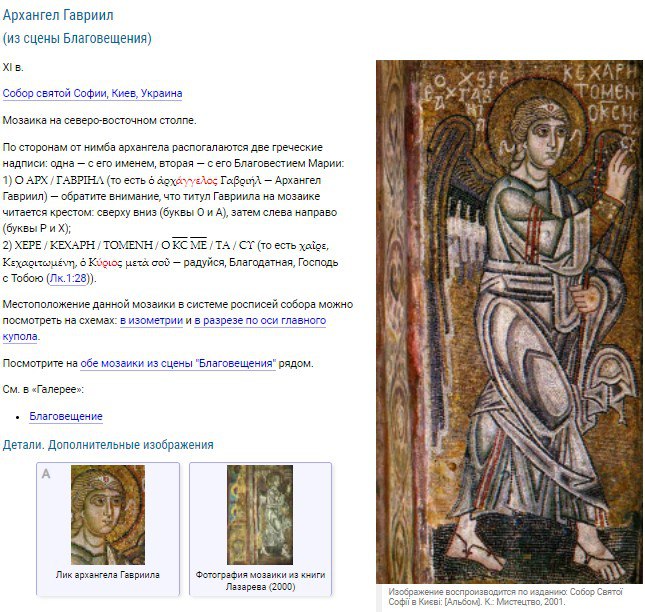Click 'Фотография мозаики из книги Лазарева (2000)' caption
The width and height of the screenshot is (645, 612).
tap(260, 580)
